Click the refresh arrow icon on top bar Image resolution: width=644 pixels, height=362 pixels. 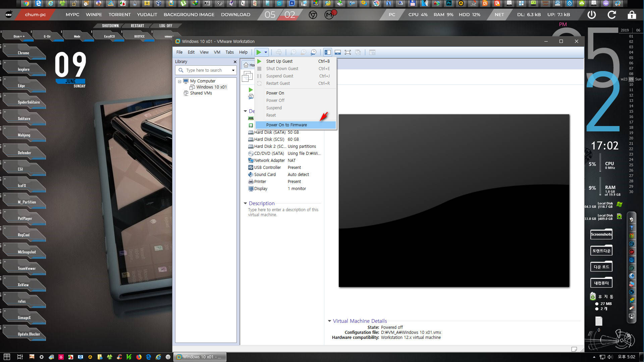tap(612, 15)
